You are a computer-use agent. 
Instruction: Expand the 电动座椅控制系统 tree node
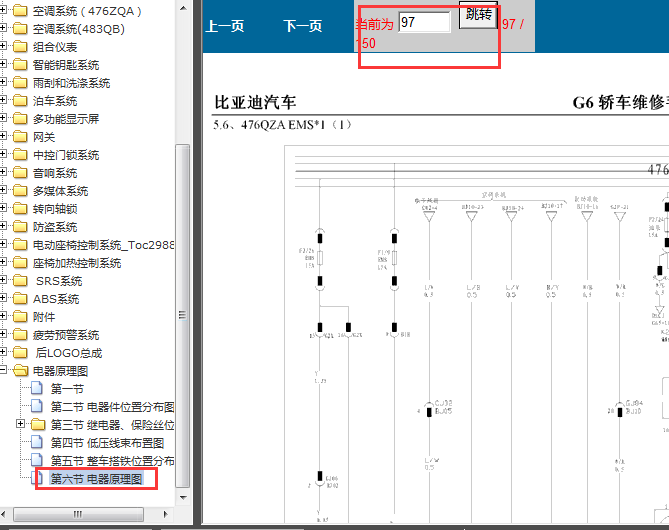click(3, 244)
